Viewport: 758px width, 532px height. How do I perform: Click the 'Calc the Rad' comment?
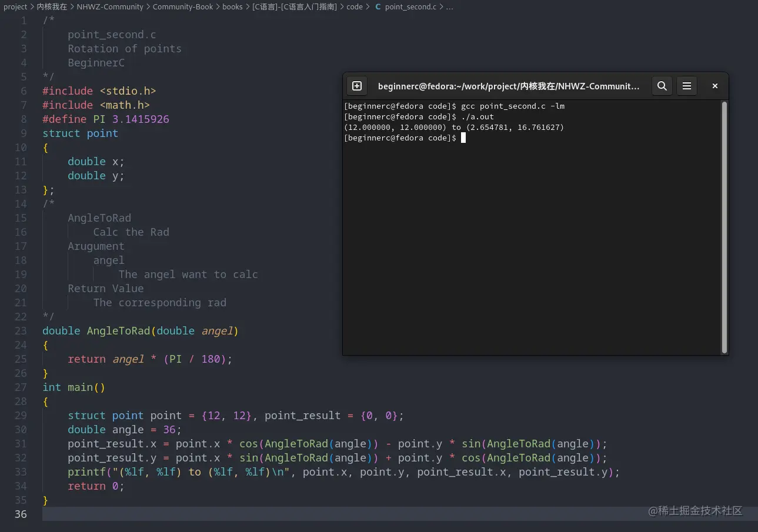tap(131, 232)
